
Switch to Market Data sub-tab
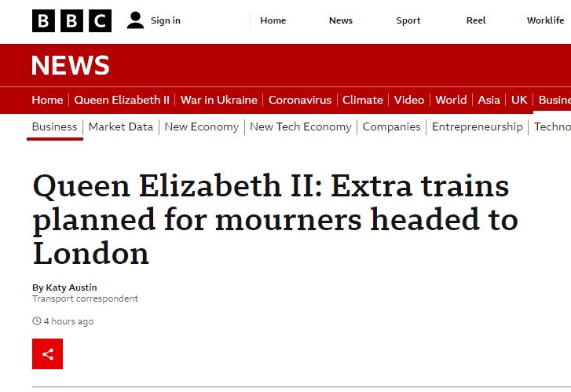coord(121,126)
